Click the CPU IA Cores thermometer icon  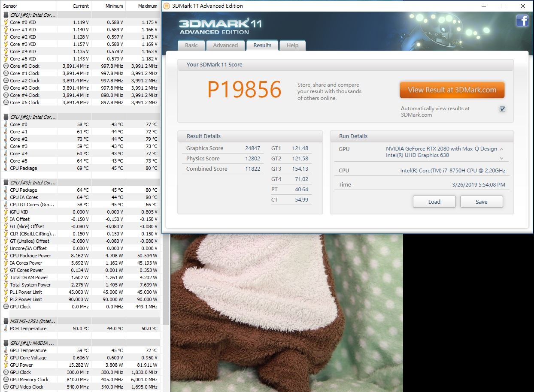6,197
